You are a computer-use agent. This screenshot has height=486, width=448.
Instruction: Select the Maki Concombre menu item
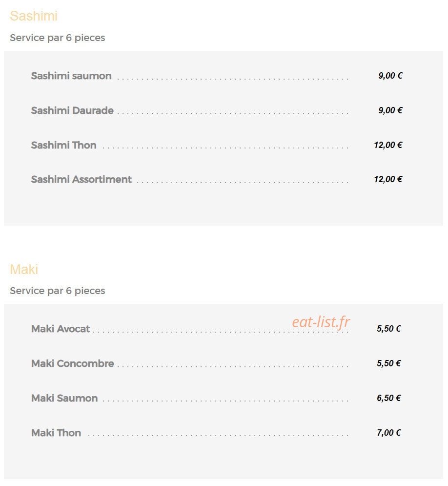point(72,363)
